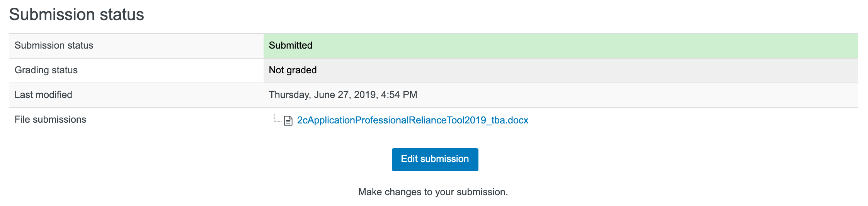Viewport: 868px width, 206px height.
Task: Click the 4:54 PM time in Last modified
Action: [399, 95]
